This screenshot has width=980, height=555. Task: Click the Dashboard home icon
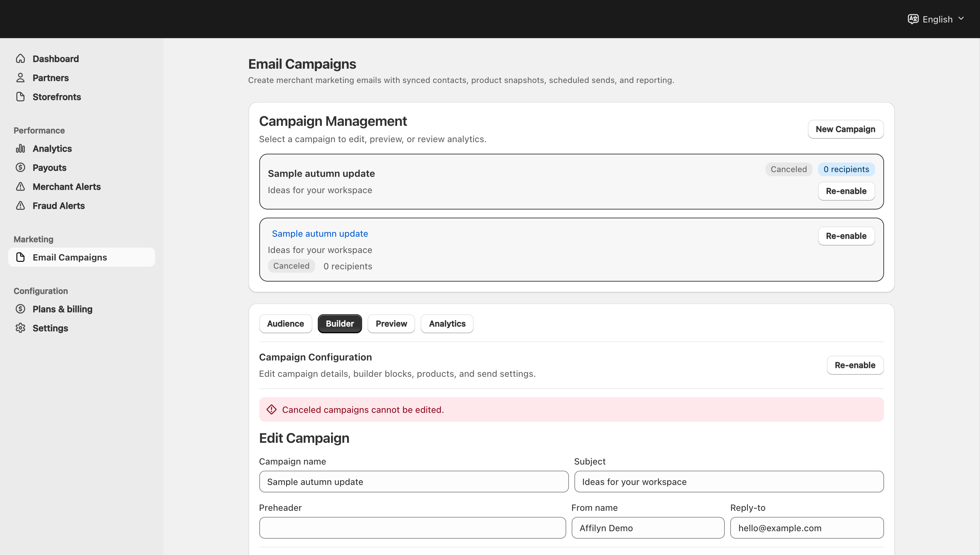click(x=21, y=59)
